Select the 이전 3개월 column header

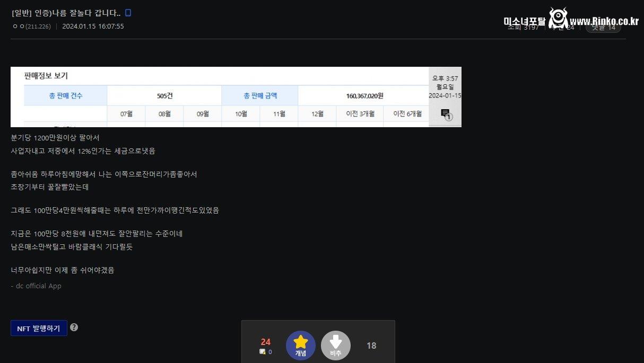[360, 113]
